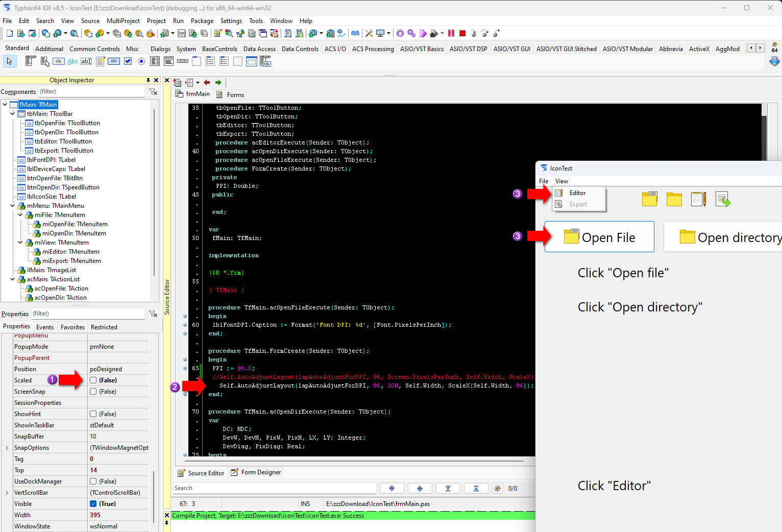
Task: Pick the TRadioButton component in palette
Action: tap(141, 61)
